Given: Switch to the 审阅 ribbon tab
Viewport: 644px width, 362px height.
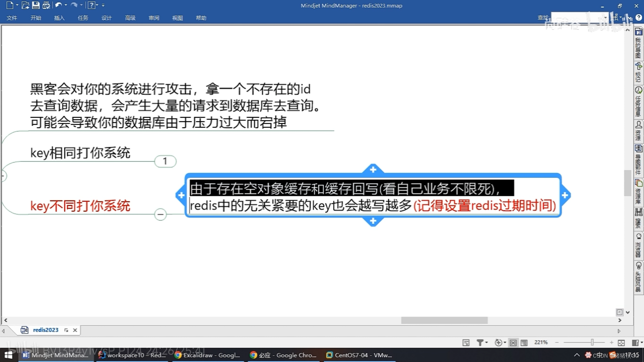Looking at the screenshot, I should pyautogui.click(x=154, y=18).
